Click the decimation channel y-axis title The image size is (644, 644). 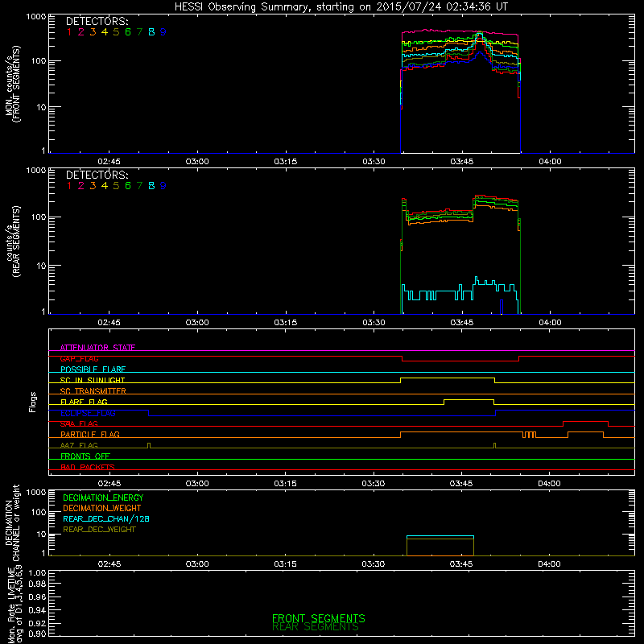[12, 522]
